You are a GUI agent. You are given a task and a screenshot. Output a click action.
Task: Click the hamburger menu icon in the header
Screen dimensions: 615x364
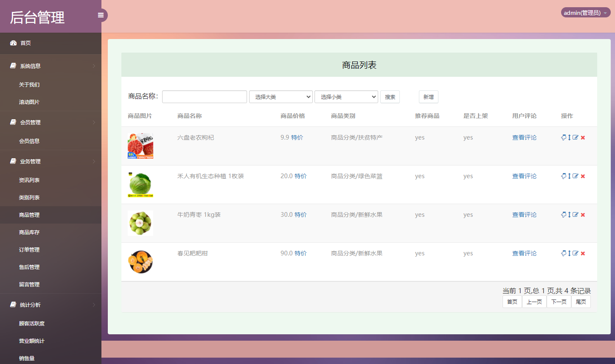(x=101, y=15)
